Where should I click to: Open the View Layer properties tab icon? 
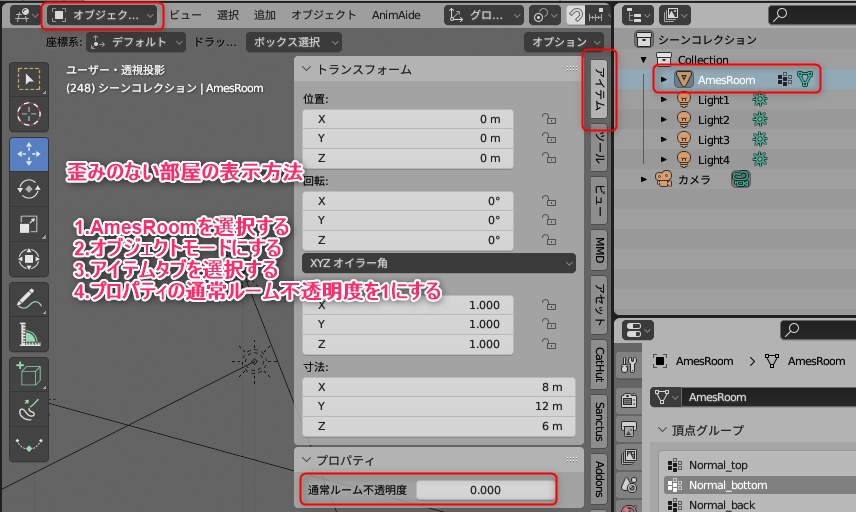pos(629,456)
